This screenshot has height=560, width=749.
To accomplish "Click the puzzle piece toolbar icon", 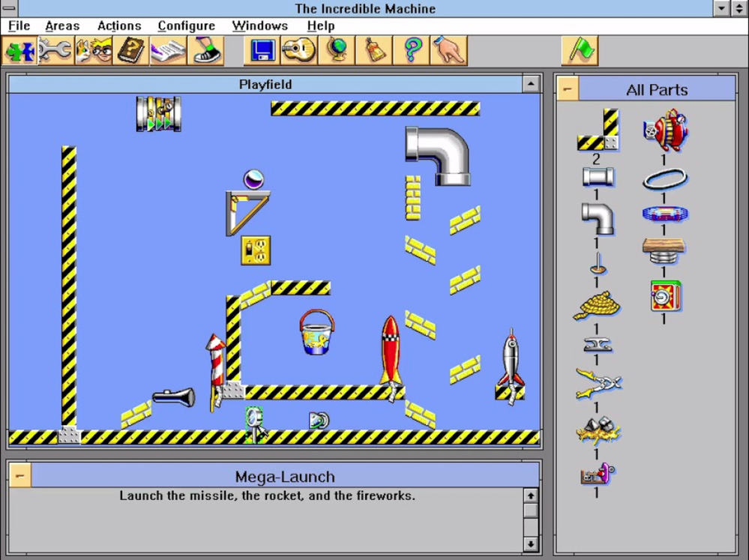I will 20,51.
